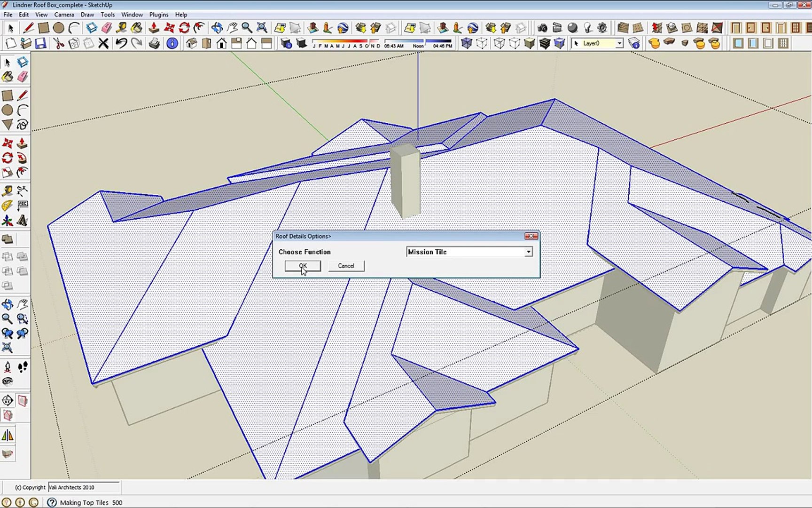
Task: Select the Polygon tool
Action: 8,125
